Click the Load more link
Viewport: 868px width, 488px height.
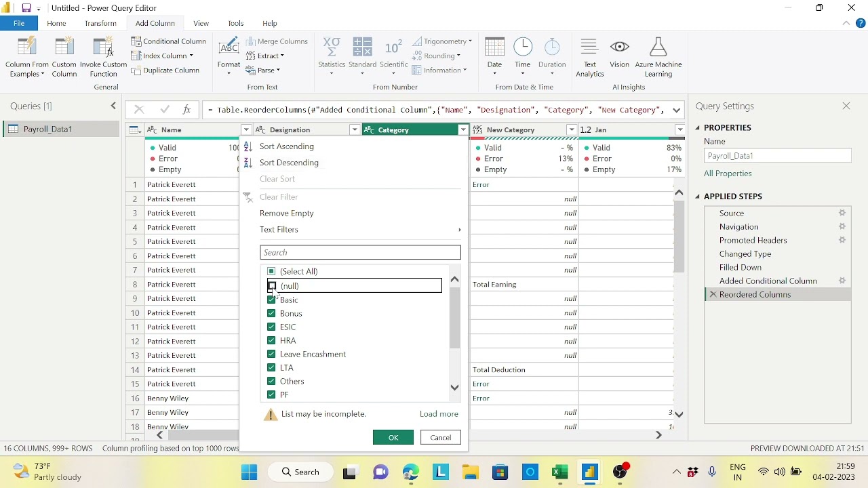pyautogui.click(x=439, y=414)
